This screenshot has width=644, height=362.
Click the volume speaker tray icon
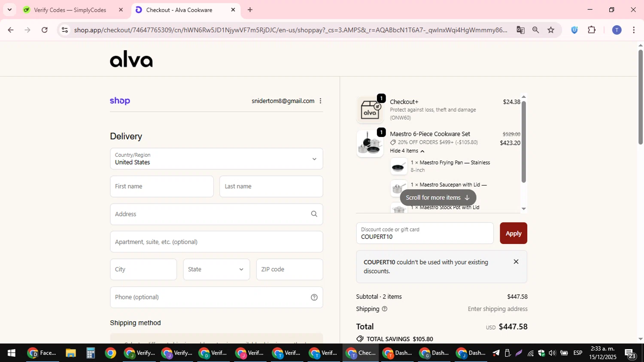(x=552, y=353)
